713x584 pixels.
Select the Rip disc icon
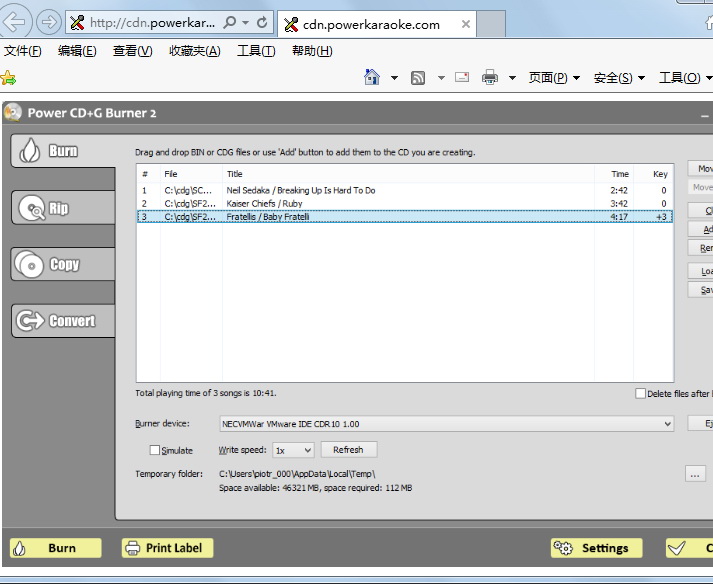pyautogui.click(x=32, y=208)
